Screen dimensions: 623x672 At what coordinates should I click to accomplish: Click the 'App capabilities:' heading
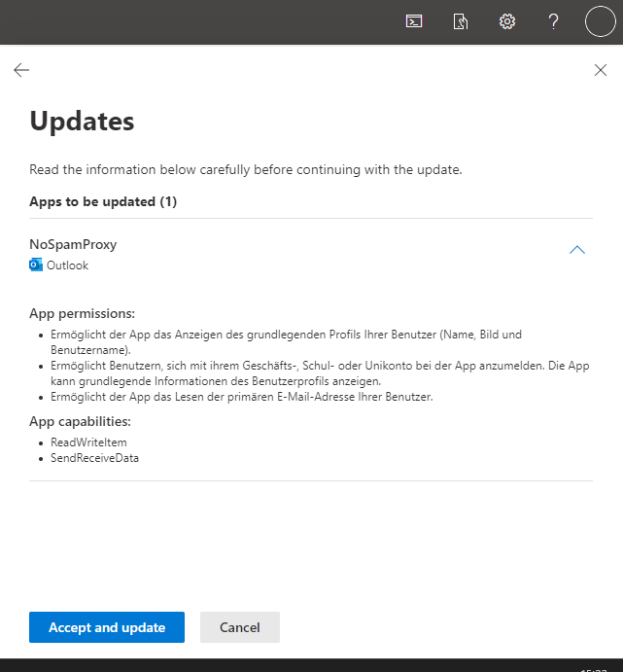(x=80, y=421)
